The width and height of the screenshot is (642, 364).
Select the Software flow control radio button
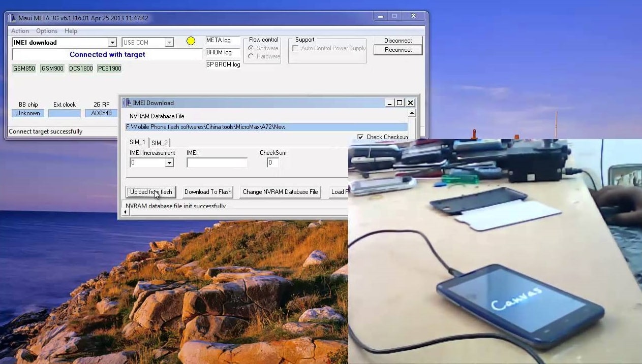[x=251, y=48]
